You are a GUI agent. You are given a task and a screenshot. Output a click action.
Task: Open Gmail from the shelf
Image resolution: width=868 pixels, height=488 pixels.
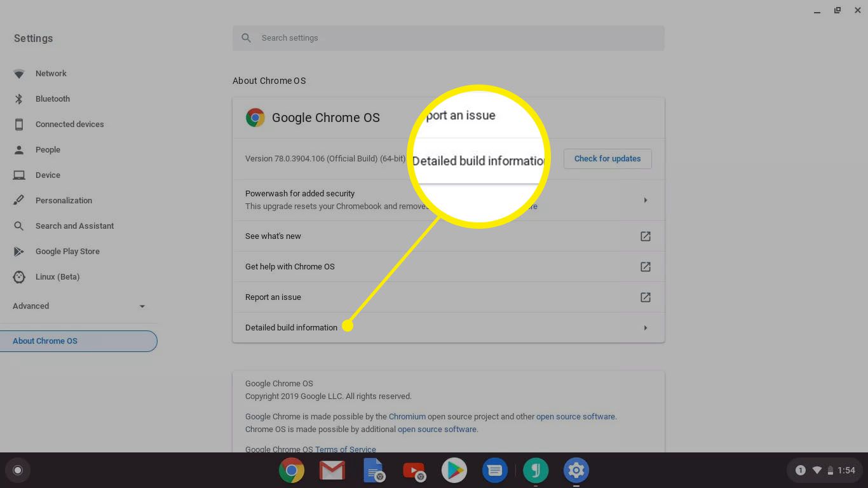pyautogui.click(x=332, y=470)
